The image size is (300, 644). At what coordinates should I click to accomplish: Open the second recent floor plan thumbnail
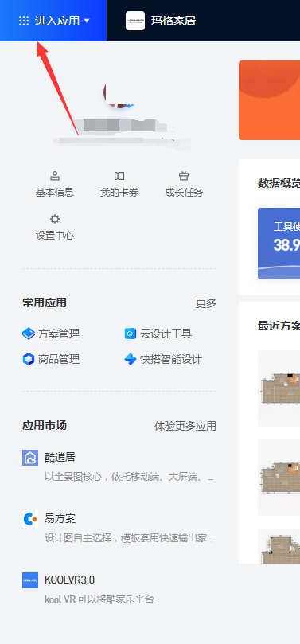point(279,478)
